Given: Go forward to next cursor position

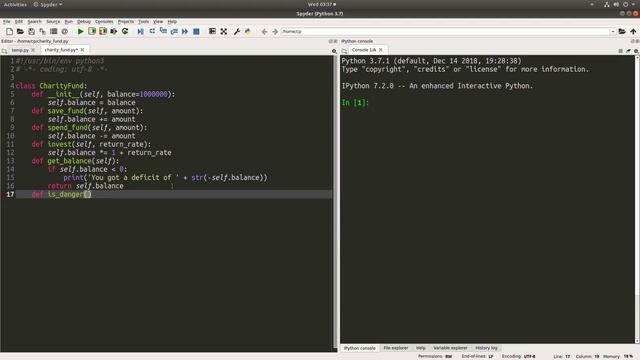Looking at the screenshot, I should [x=275, y=31].
